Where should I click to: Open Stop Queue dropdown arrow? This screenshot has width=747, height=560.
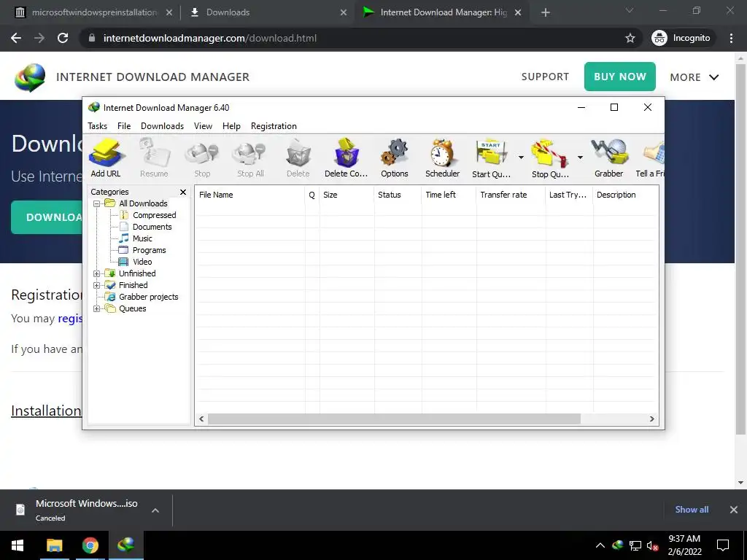(x=580, y=157)
